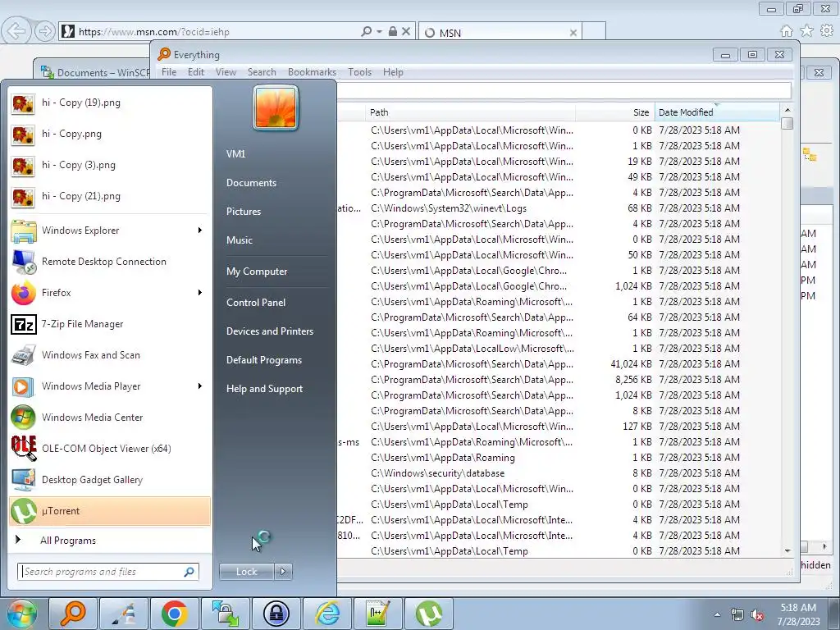
Task: Expand Firefox jump list arrow
Action: 200,293
